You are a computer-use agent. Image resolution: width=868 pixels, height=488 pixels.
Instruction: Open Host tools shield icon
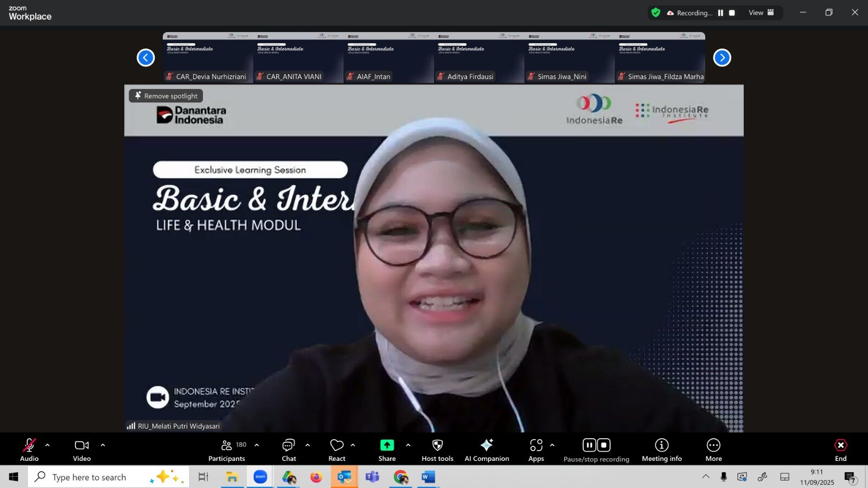point(437,445)
